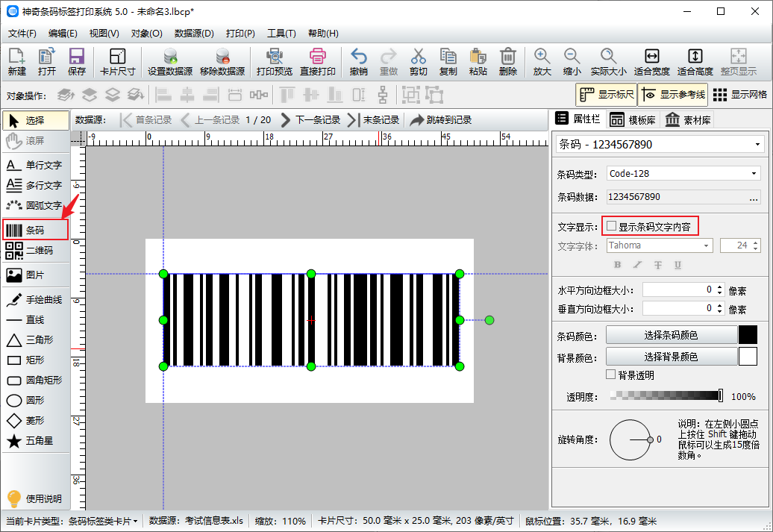Copy selected object with 复制
This screenshot has height=532, width=773.
click(448, 62)
